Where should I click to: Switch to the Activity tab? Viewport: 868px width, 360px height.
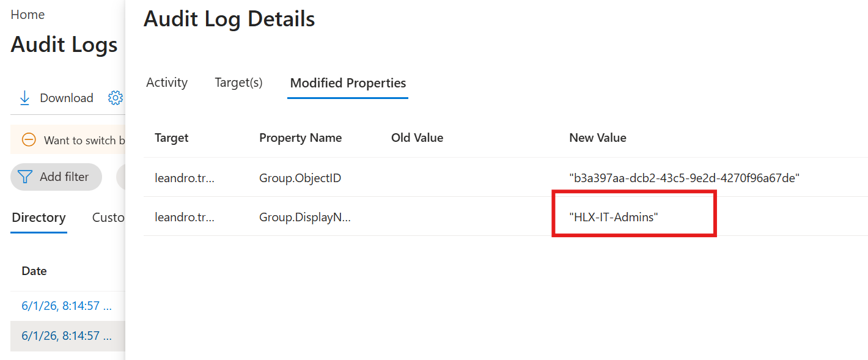(167, 83)
